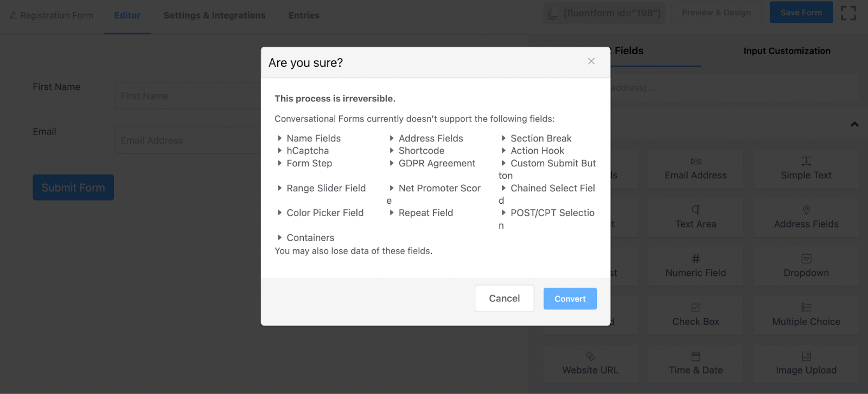Choose the Time & Date calendar icon
The height and width of the screenshot is (394, 868).
point(695,356)
